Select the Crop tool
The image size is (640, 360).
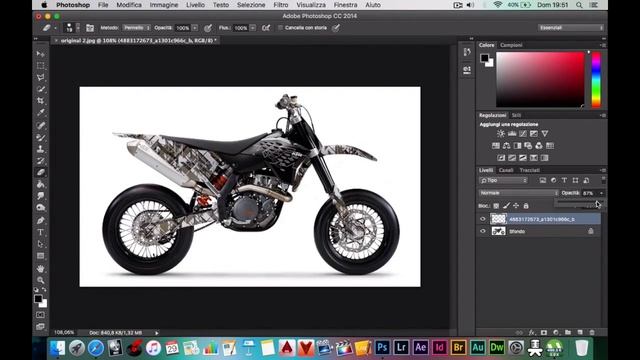coord(40,100)
